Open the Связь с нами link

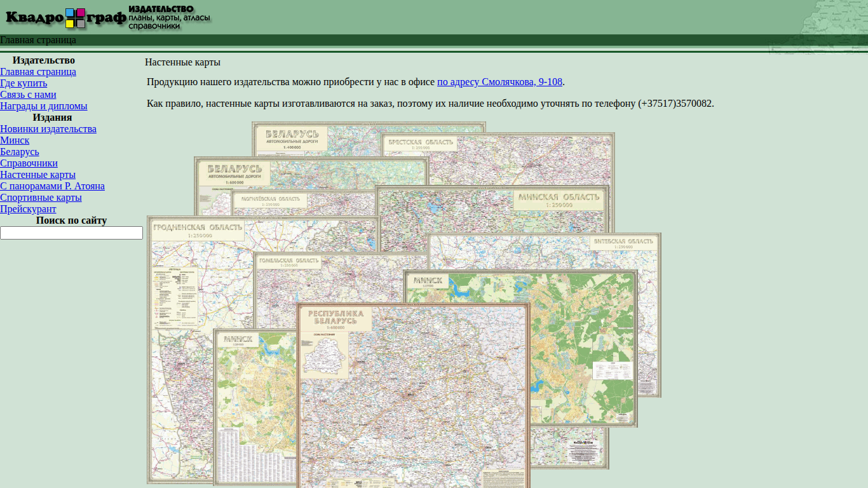point(28,95)
